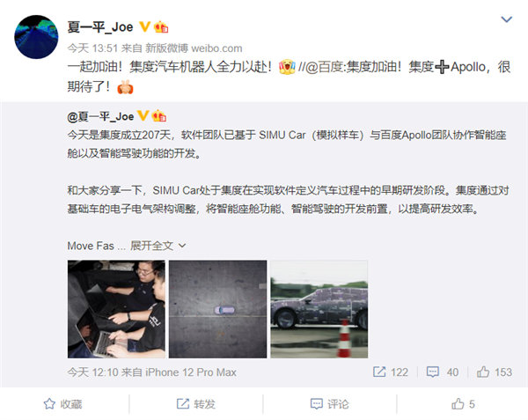Open comments using the 评论 button

tap(329, 404)
